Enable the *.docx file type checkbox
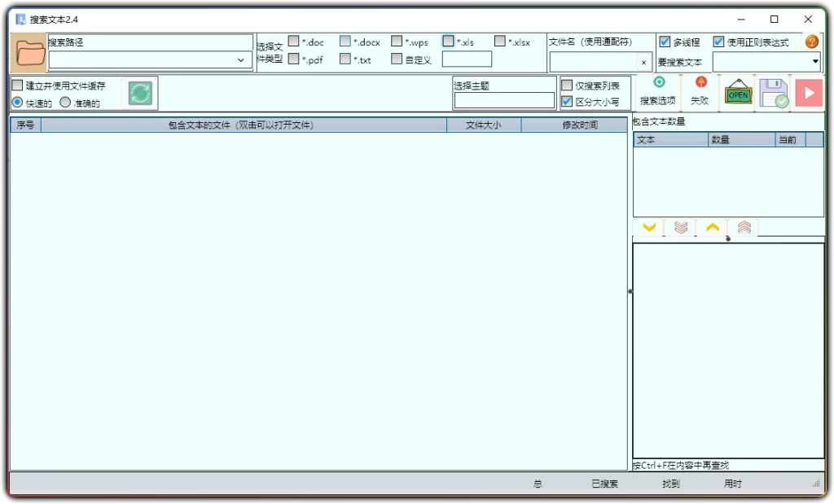834x504 pixels. click(x=345, y=41)
